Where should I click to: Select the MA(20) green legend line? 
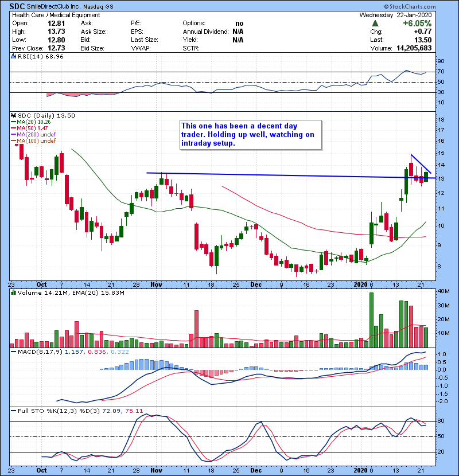coord(13,122)
